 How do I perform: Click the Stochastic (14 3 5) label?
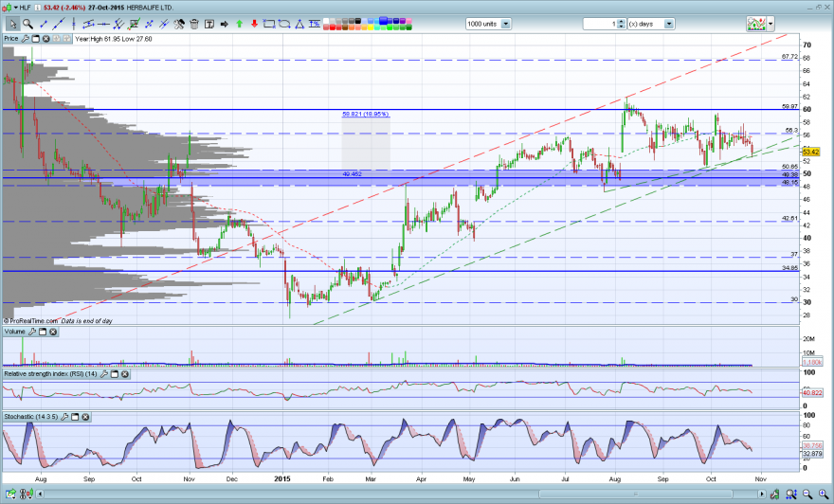click(x=31, y=417)
